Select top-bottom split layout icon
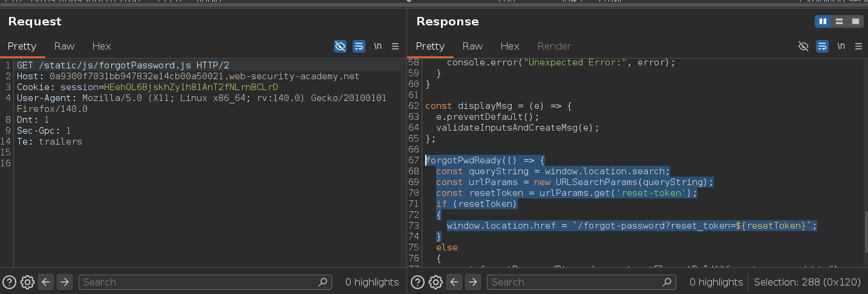868x294 pixels. coord(839,21)
